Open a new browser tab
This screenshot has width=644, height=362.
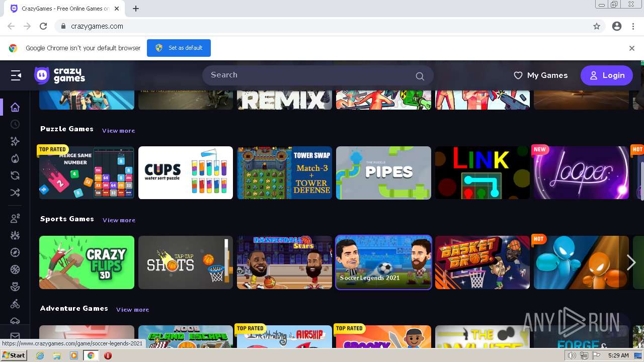[136, 9]
